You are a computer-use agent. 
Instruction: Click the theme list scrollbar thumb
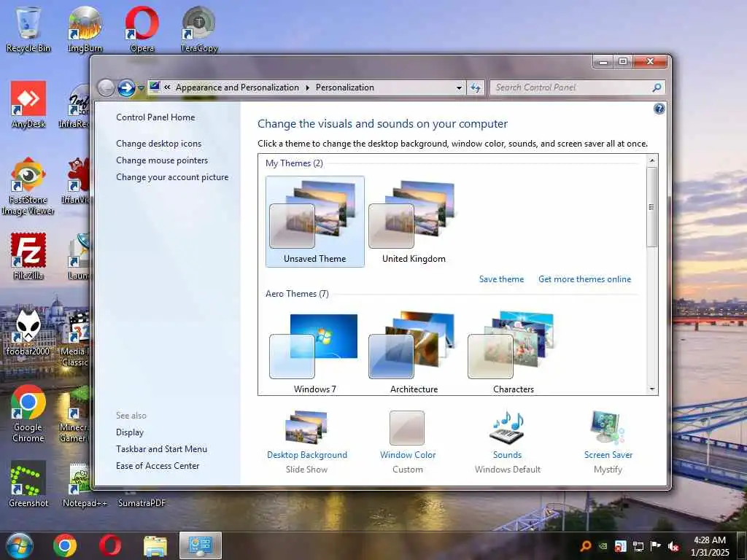tap(651, 206)
